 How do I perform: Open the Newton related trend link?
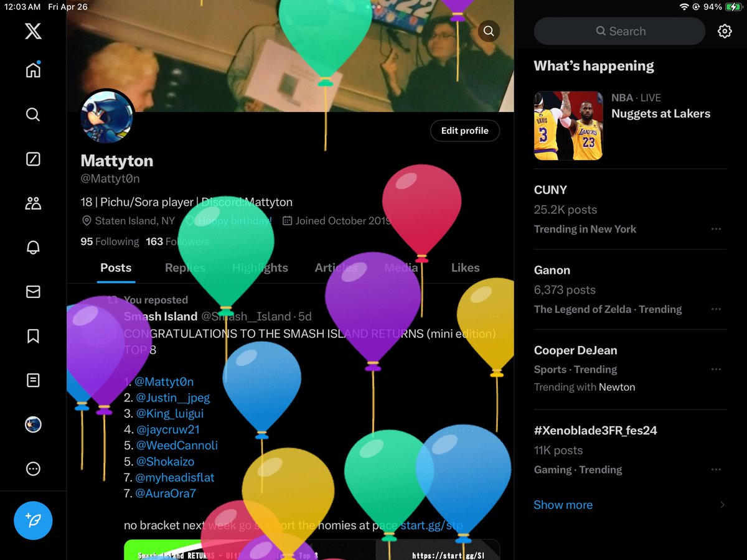[x=617, y=387]
